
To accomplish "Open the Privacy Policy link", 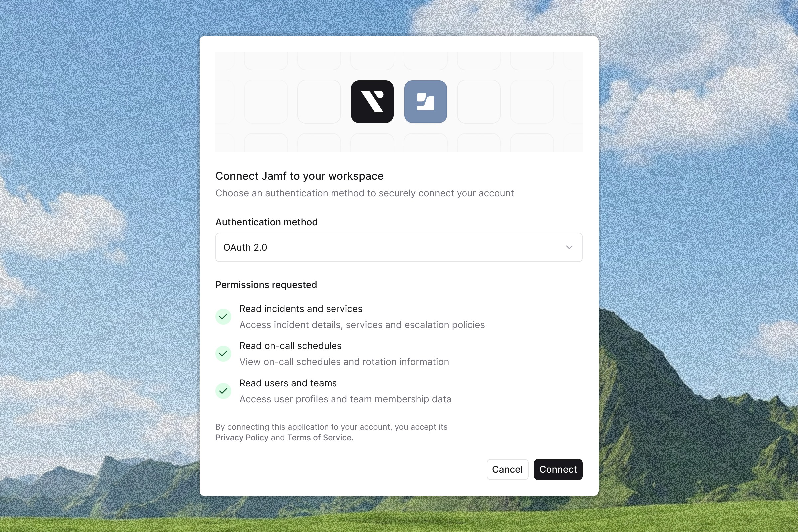I will pos(242,437).
